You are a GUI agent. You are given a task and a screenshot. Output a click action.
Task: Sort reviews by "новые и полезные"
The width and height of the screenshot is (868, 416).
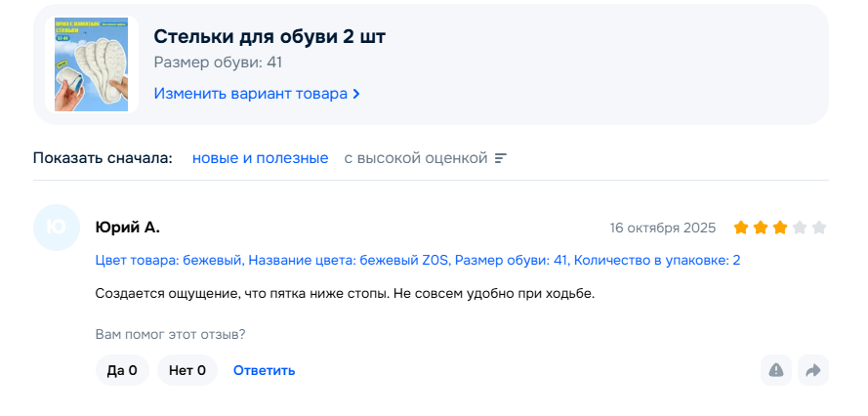260,158
